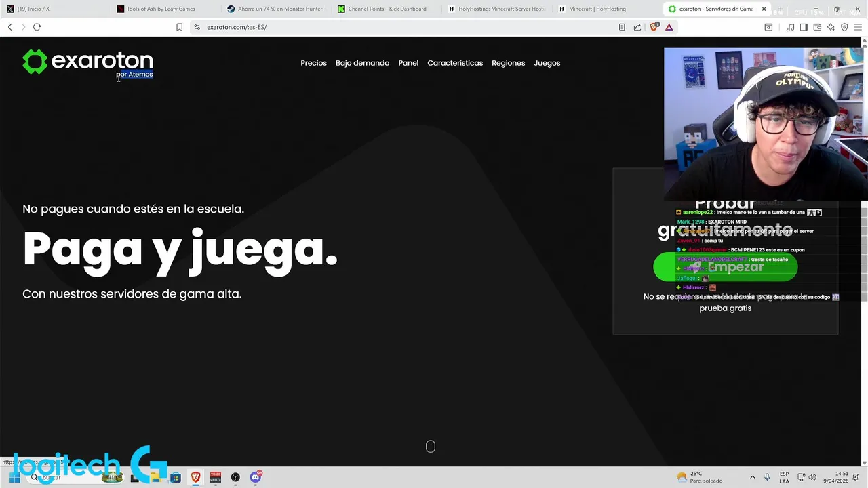This screenshot has width=868, height=488.
Task: Switch to the Monster Hunter Steam tab
Action: [277, 9]
